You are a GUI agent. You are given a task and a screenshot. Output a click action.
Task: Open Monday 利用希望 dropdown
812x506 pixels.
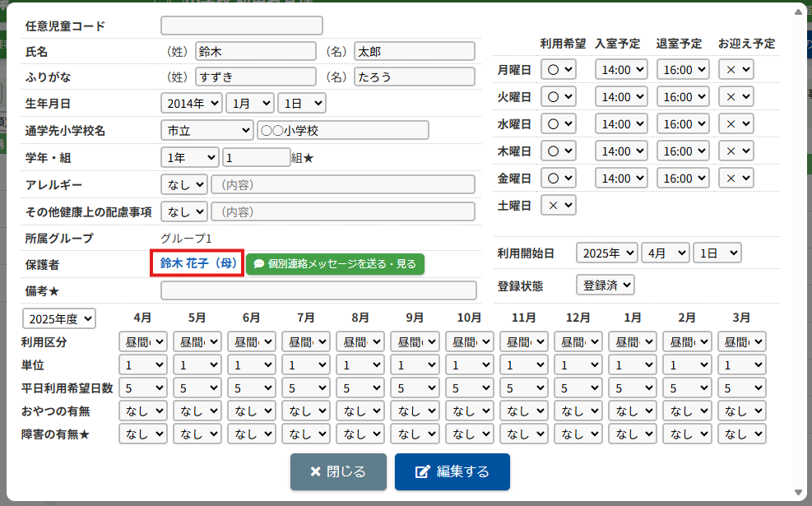(x=558, y=70)
